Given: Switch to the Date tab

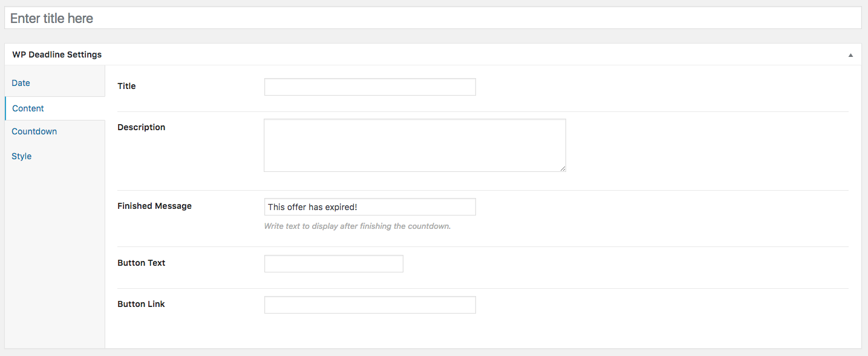Looking at the screenshot, I should coord(21,83).
